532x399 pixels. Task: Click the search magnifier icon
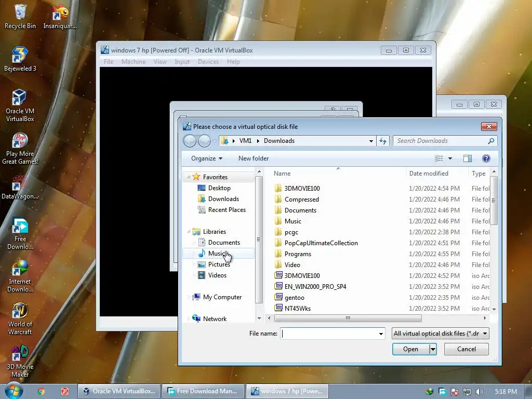click(491, 141)
